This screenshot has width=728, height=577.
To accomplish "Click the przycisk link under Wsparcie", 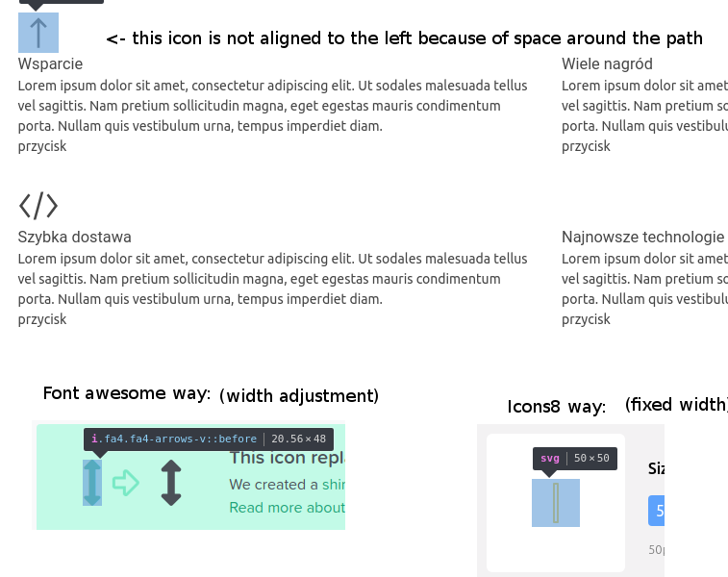I will (42, 146).
